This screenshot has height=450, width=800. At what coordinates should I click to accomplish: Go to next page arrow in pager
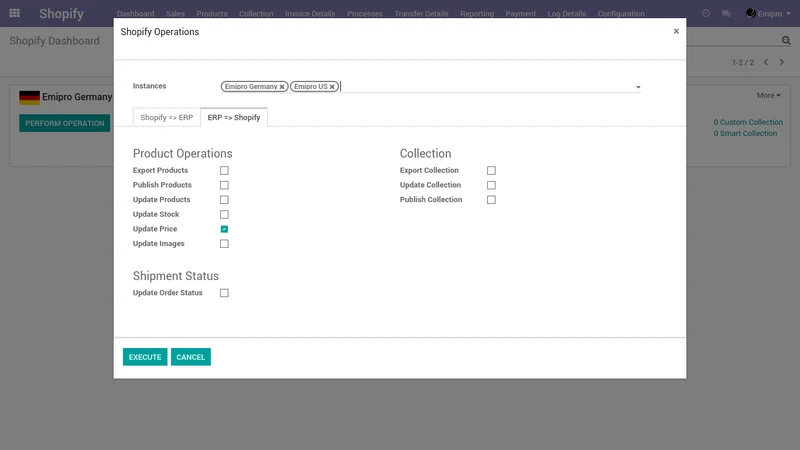(x=782, y=62)
